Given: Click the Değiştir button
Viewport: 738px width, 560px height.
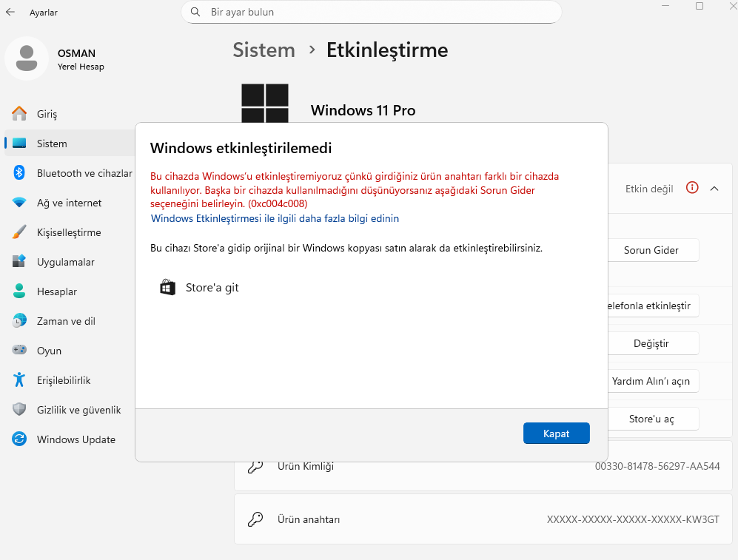Looking at the screenshot, I should [x=654, y=343].
